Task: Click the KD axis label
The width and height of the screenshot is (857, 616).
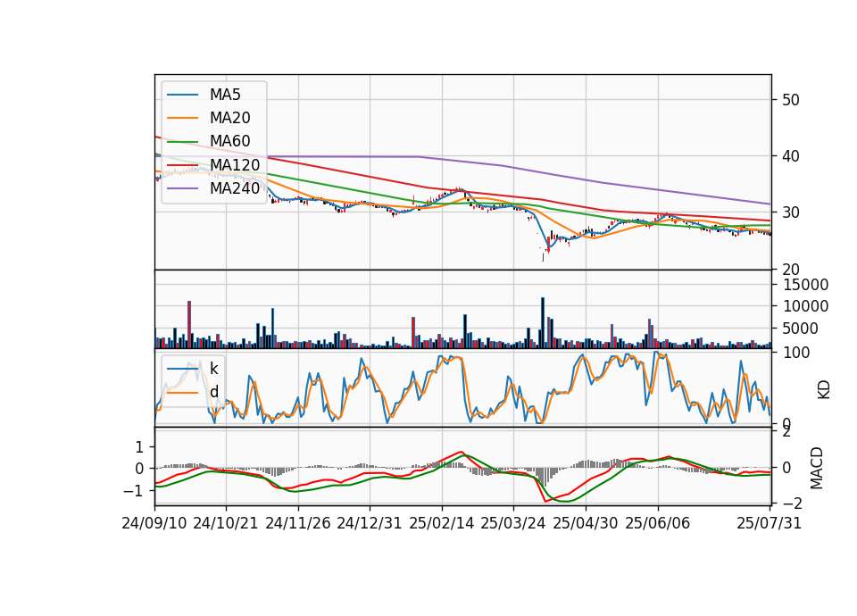Action: [824, 390]
